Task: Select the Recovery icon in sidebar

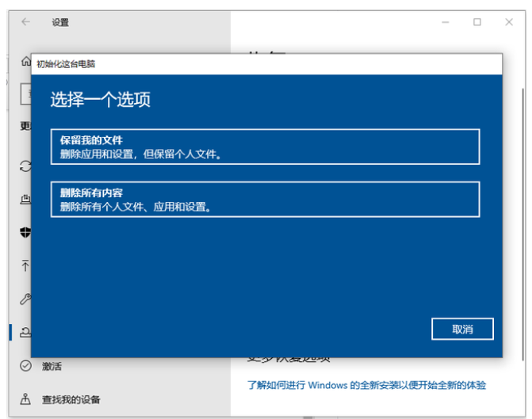Action: pos(25,333)
